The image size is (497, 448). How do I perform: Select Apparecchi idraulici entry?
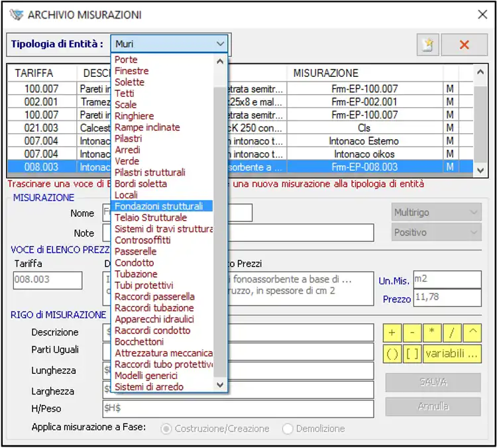[x=162, y=319]
